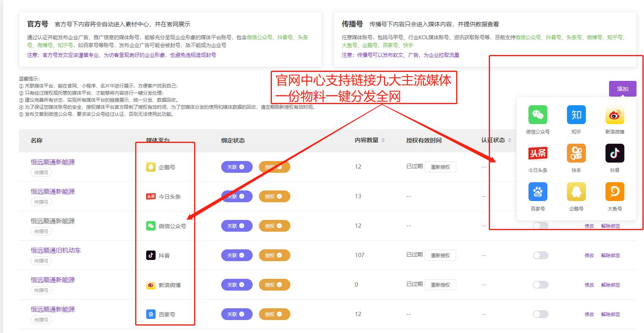Click the 百家号 platform icon in table

click(151, 314)
